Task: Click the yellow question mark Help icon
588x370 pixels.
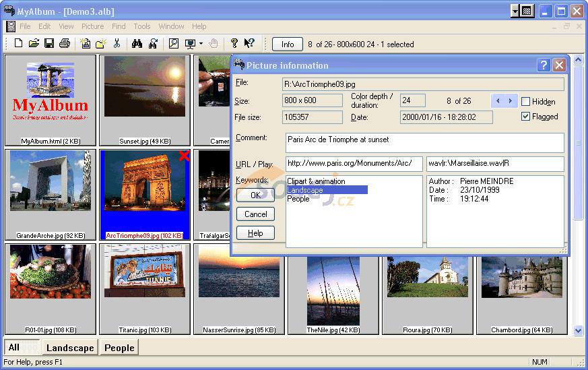Action: coord(234,44)
